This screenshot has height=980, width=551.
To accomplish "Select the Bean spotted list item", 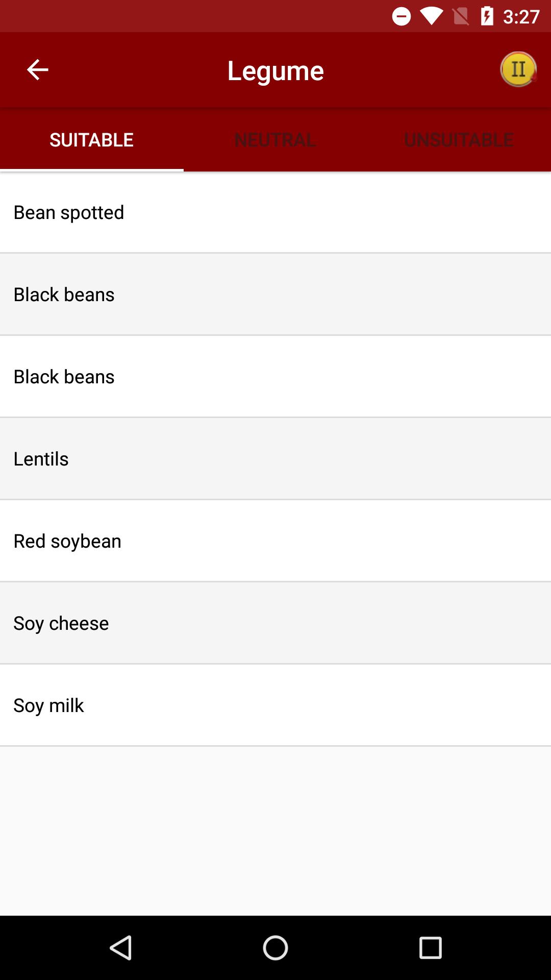I will [x=275, y=212].
